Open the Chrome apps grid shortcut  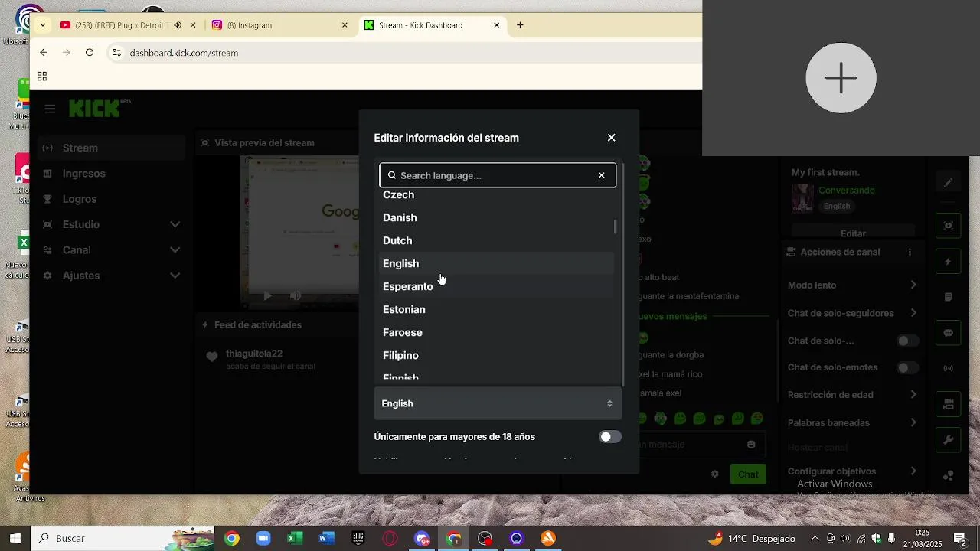[x=42, y=77]
